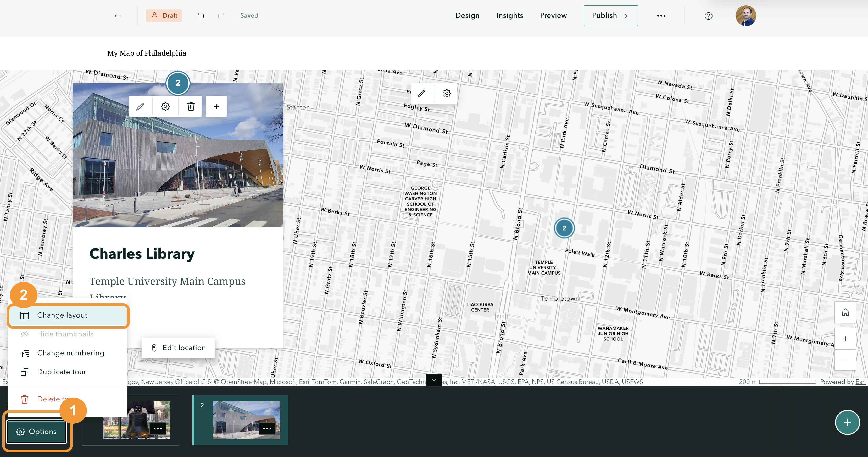Click the Charles Library building photo
The width and height of the screenshot is (868, 457).
tap(178, 155)
